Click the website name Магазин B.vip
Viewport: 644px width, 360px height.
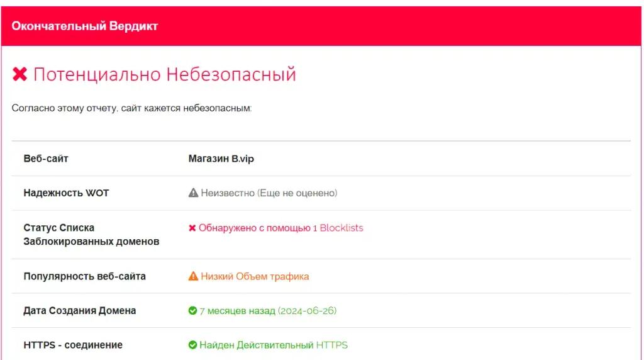coord(221,159)
